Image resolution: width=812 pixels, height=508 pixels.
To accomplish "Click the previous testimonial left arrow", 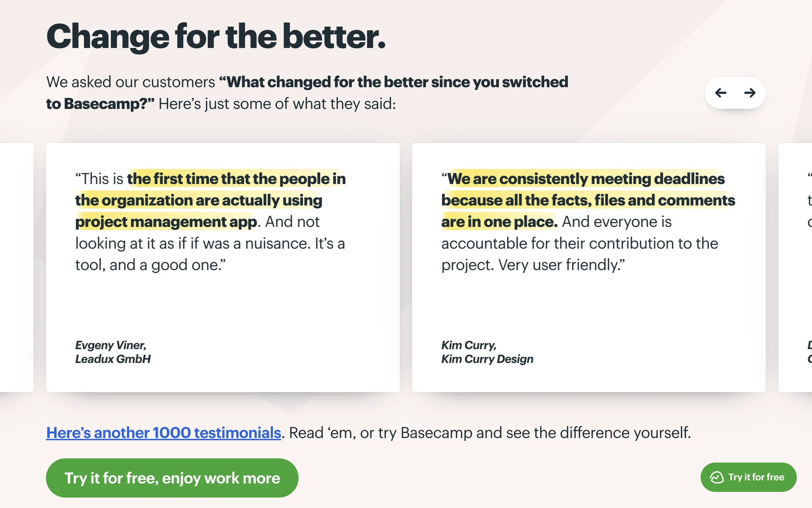I will point(721,93).
